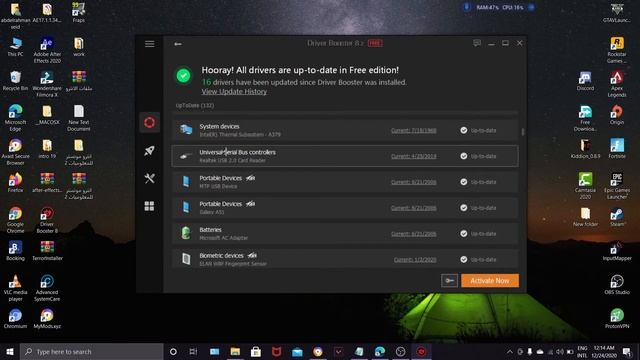The height and width of the screenshot is (360, 640).
Task: Open the feedback chat icon in title bar
Action: coord(477,43)
